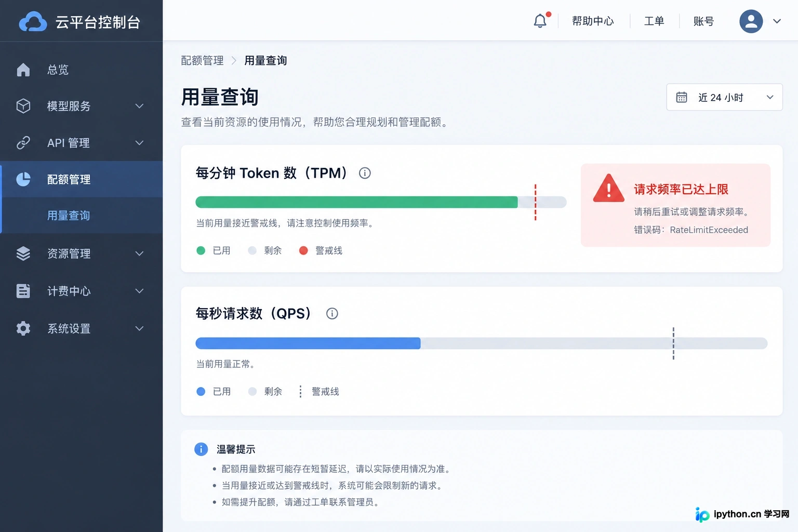Image resolution: width=798 pixels, height=532 pixels.
Task: Open the account dropdown arrow beside avatar
Action: (x=777, y=21)
